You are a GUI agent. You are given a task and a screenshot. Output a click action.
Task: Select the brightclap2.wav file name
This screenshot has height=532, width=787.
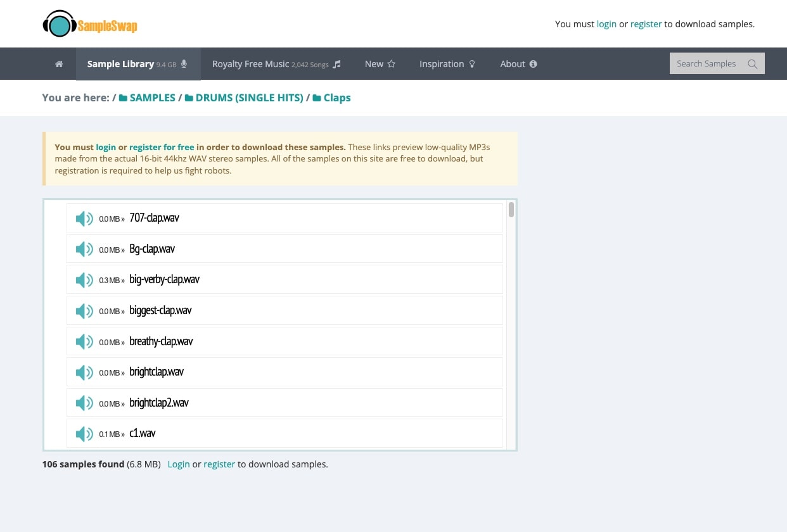tap(159, 403)
